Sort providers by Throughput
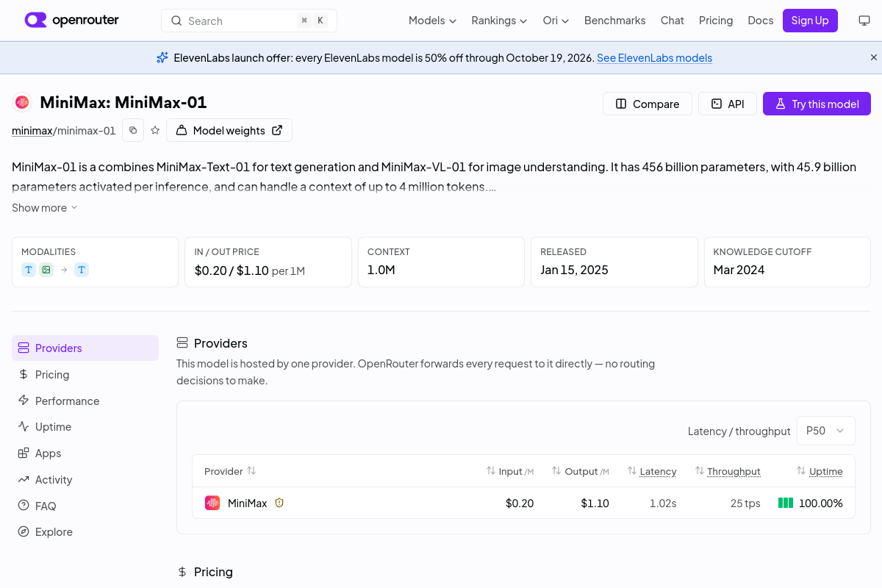Screen dimensions: 882x588 coord(728,471)
